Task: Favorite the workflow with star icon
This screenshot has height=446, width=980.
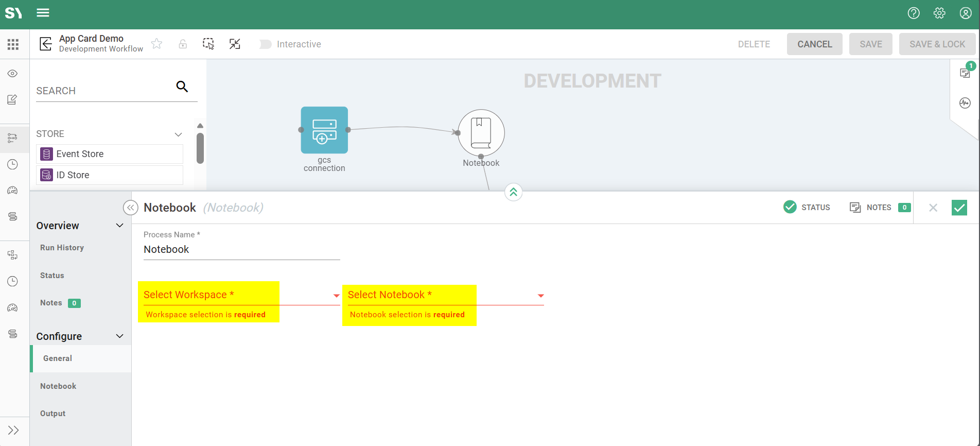Action: pyautogui.click(x=157, y=44)
